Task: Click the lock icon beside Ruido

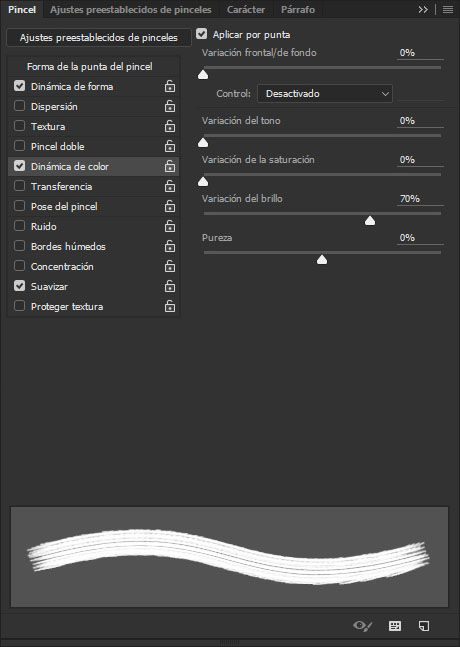Action: (170, 226)
